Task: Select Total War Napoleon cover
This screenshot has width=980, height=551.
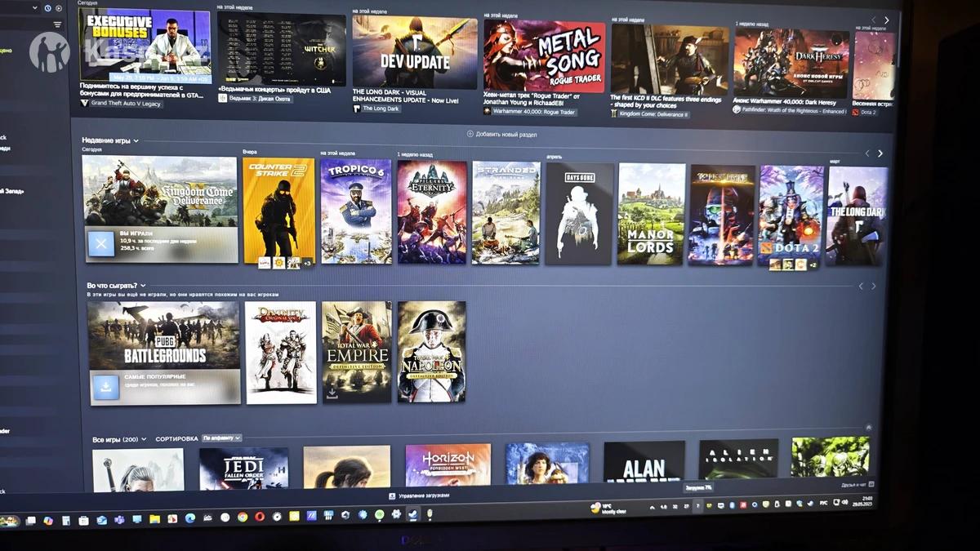Action: pos(431,352)
